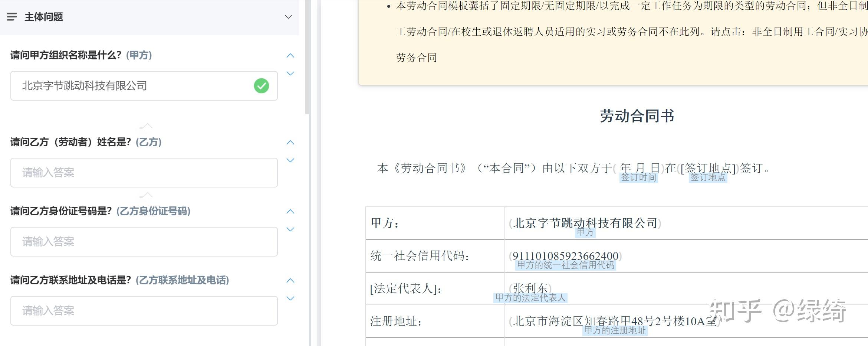Click the green checkmark in the 甲方 field
868x346 pixels.
click(x=262, y=86)
